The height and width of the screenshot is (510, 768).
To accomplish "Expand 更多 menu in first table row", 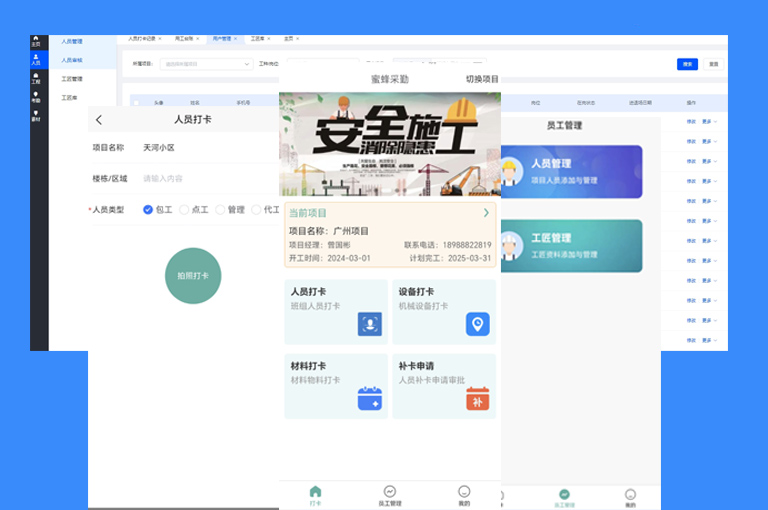I will tap(709, 121).
